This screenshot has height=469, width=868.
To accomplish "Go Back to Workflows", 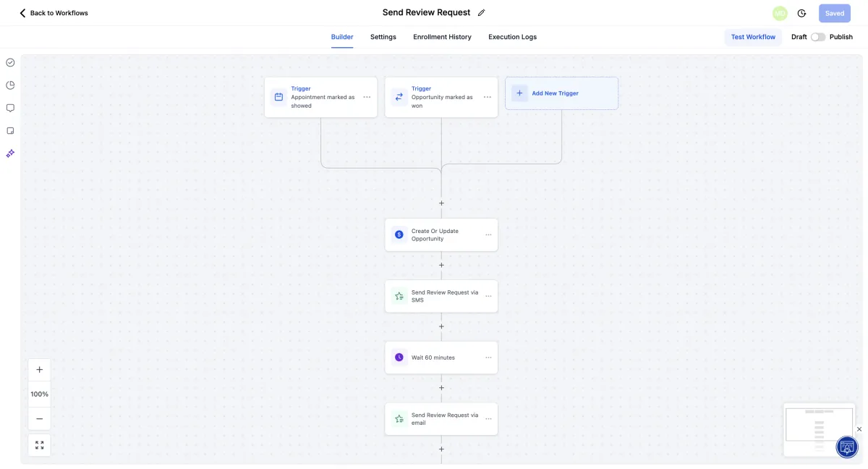I will 54,13.
